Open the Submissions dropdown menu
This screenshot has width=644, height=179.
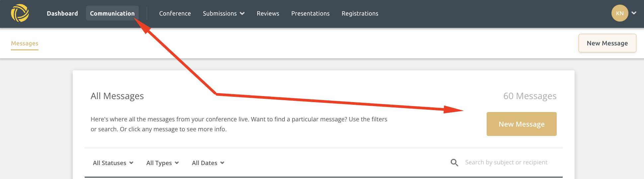coord(224,14)
